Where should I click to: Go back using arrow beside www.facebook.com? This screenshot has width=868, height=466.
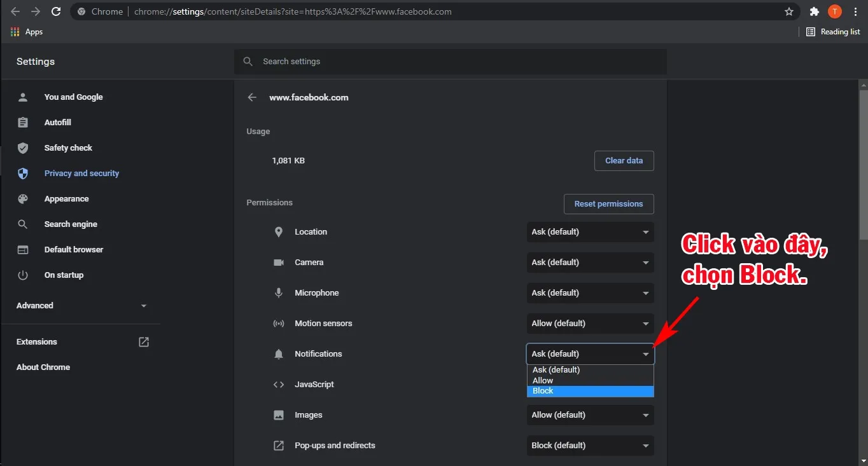pos(253,97)
